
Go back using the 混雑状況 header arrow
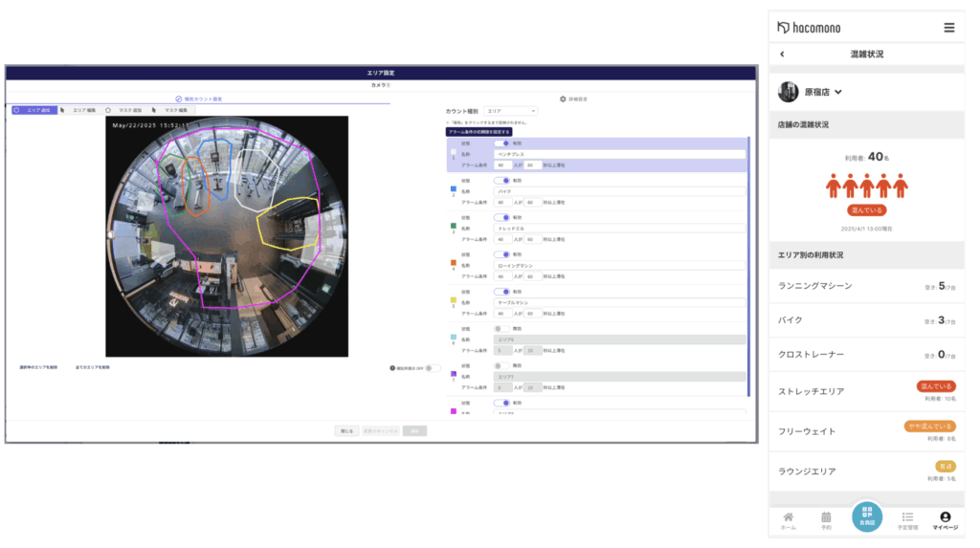pos(782,55)
